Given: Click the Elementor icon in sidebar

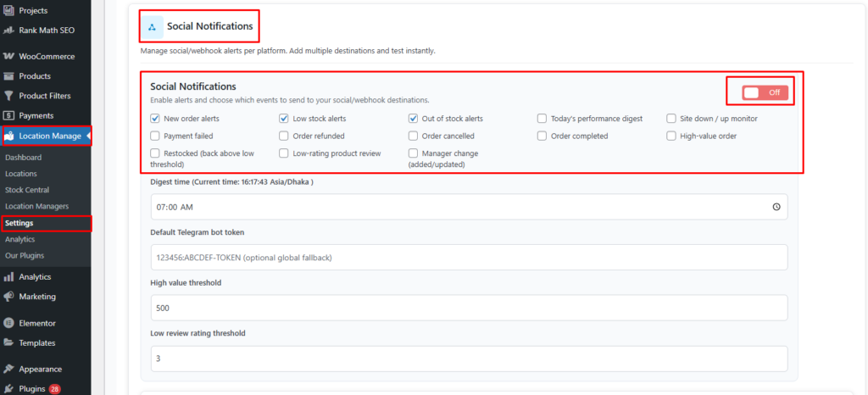Looking at the screenshot, I should pos(9,323).
